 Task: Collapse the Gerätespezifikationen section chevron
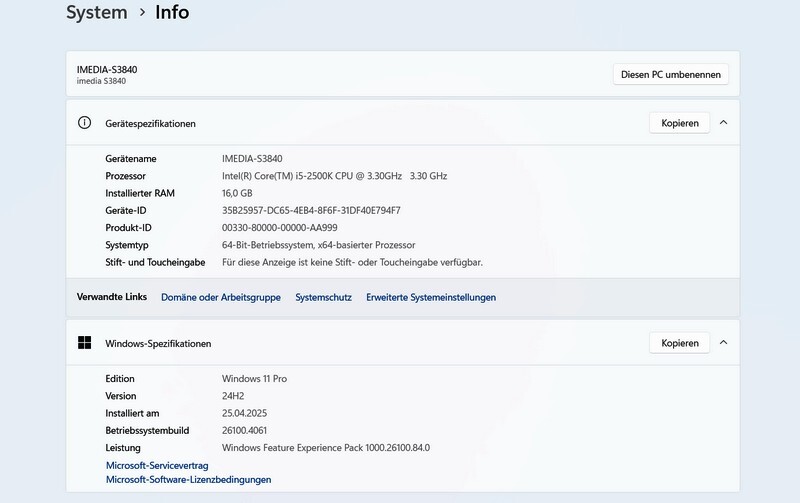(723, 123)
